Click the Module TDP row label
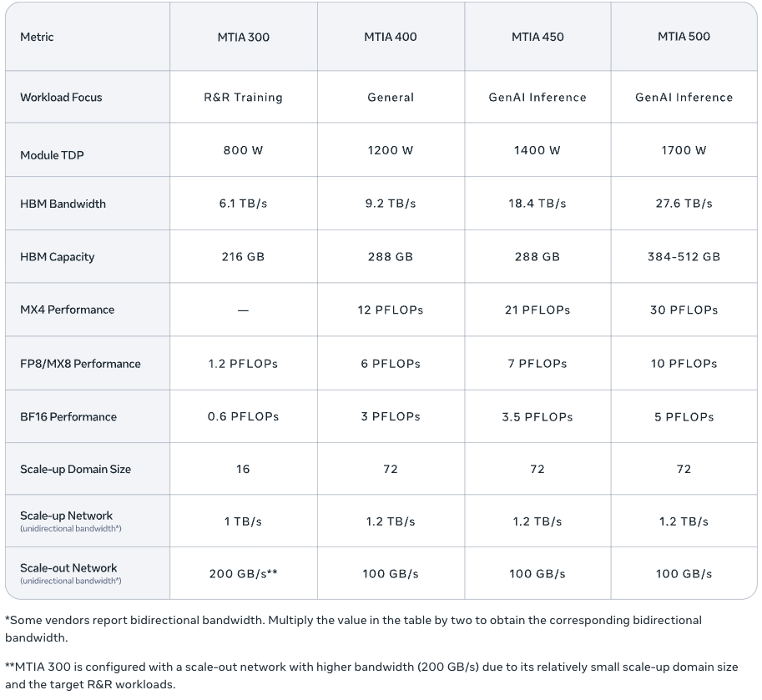 point(52,155)
